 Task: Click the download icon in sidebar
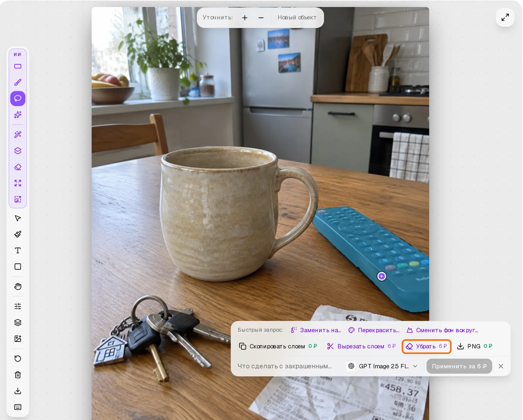tap(18, 391)
